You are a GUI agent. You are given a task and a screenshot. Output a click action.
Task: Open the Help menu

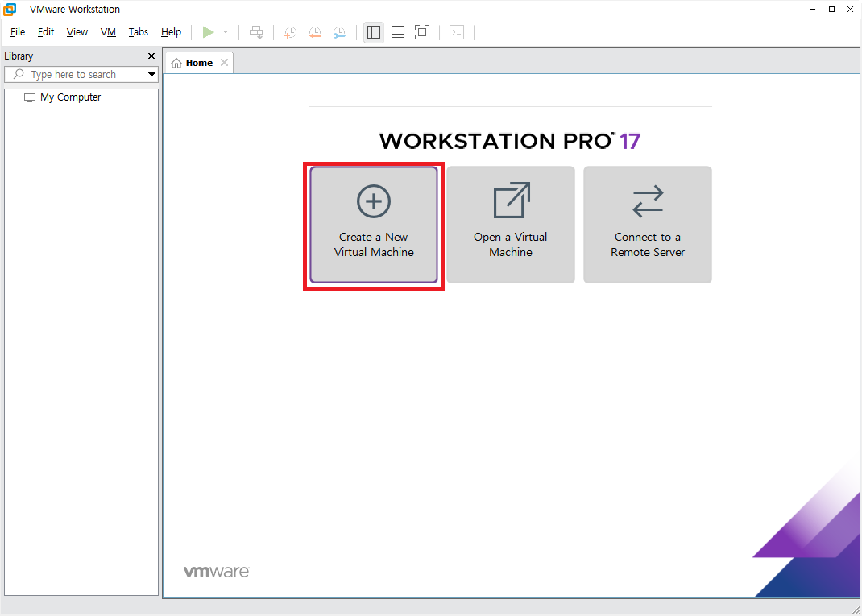click(171, 32)
